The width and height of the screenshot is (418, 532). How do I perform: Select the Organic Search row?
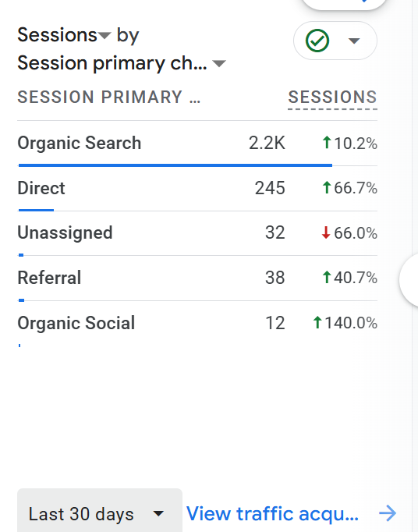coord(197,144)
